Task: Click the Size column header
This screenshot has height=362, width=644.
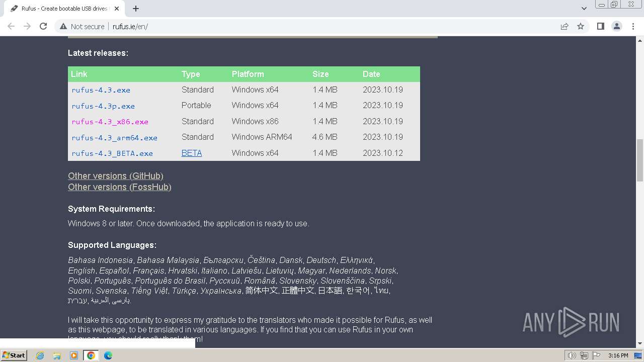Action: point(320,74)
